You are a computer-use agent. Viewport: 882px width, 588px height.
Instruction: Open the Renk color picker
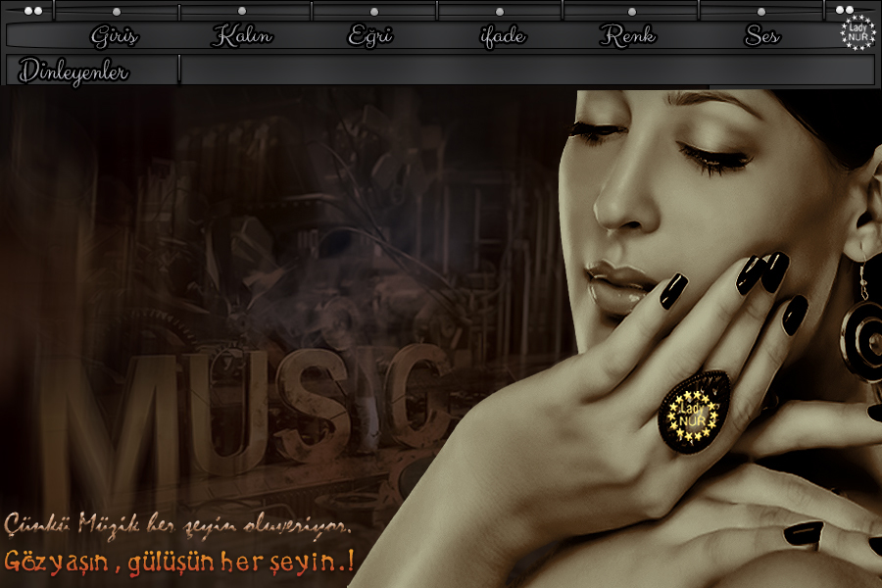pos(627,37)
